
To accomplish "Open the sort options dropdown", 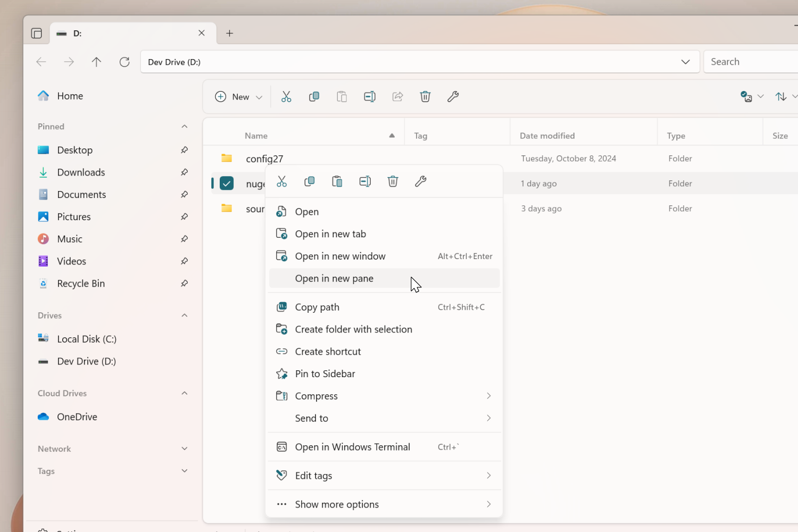I will pos(786,96).
